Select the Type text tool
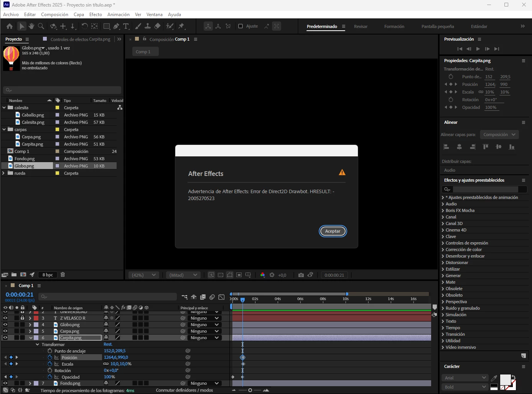 tap(126, 26)
